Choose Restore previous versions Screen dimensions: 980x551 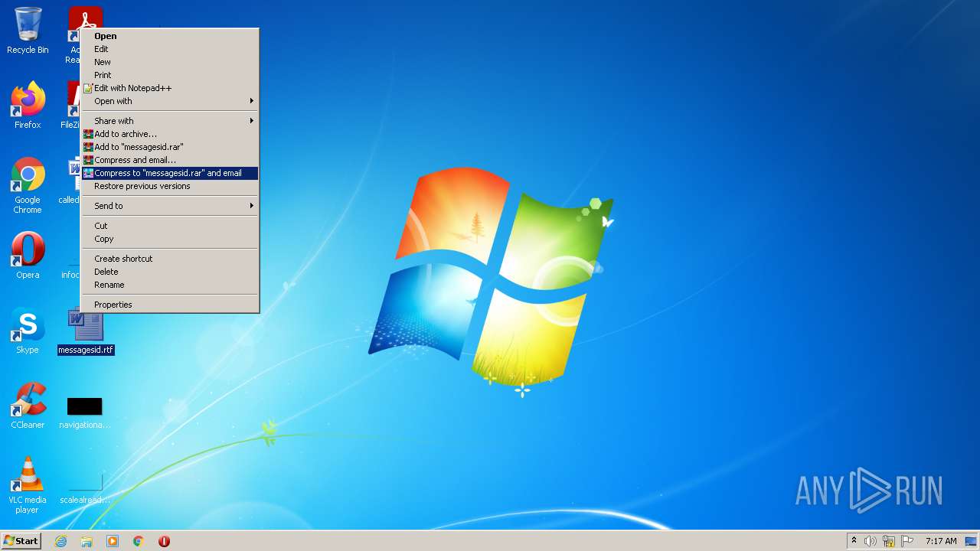tap(170, 186)
